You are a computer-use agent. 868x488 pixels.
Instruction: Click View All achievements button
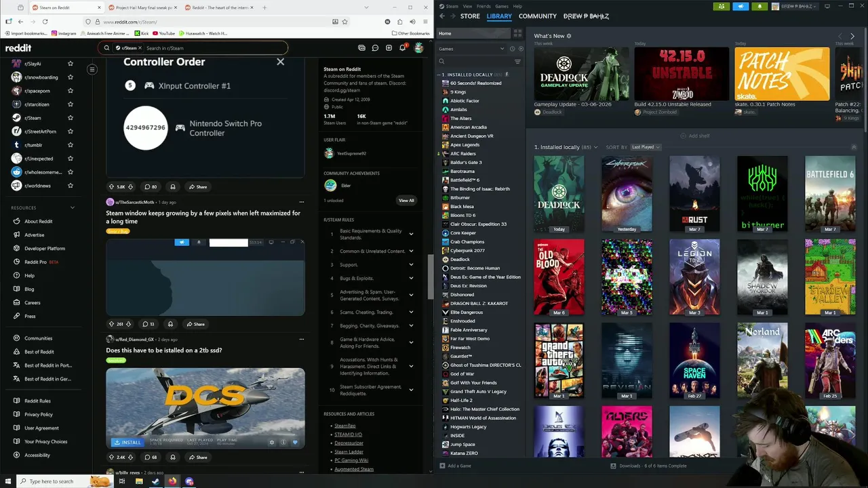pyautogui.click(x=406, y=201)
